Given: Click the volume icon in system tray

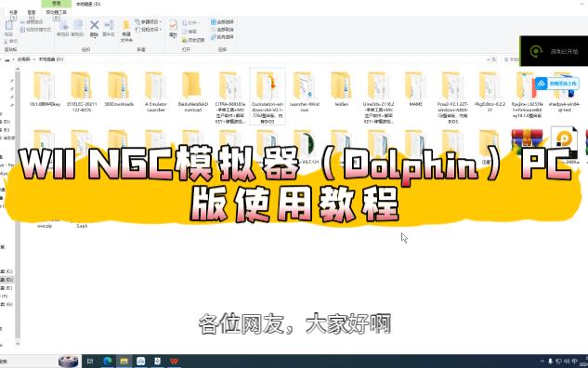Looking at the screenshot, I should [x=567, y=361].
